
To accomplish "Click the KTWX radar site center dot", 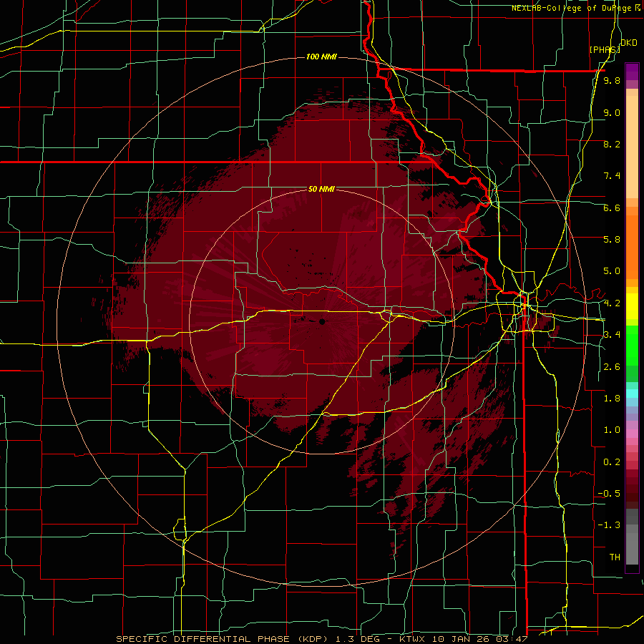I will (x=322, y=321).
